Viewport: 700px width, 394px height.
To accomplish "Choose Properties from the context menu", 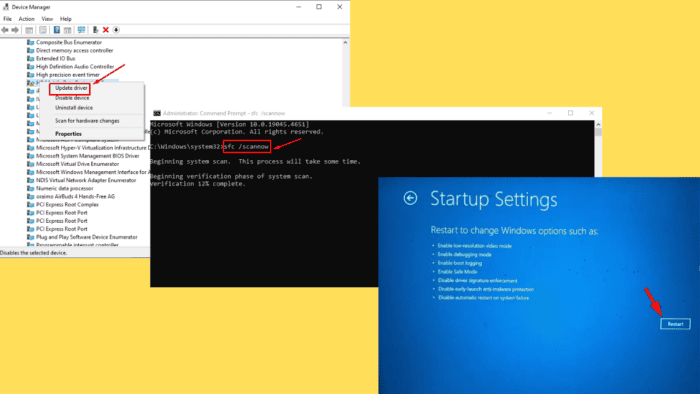I will pos(68,134).
